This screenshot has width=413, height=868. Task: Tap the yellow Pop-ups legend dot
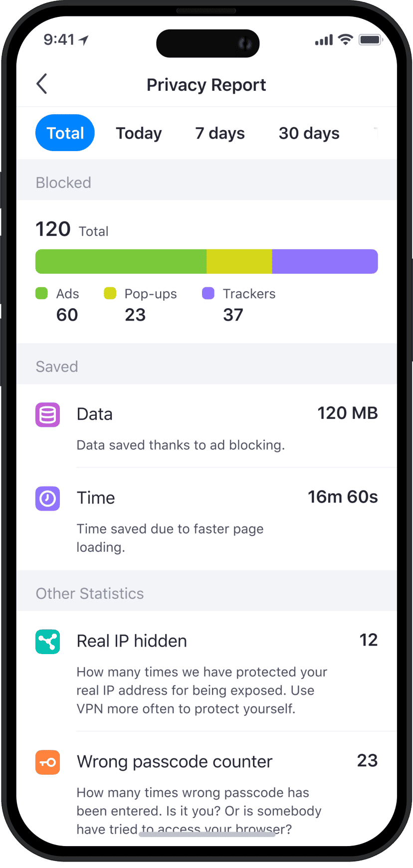[110, 294]
